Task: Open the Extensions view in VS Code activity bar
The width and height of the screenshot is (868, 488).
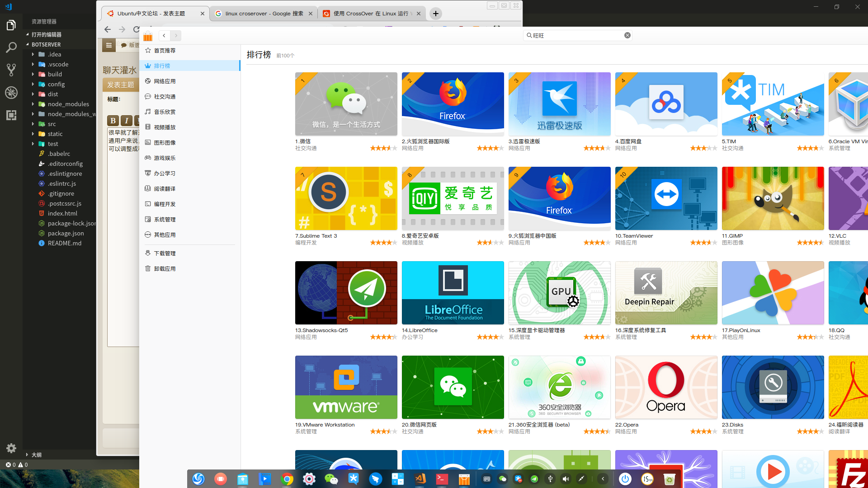Action: click(x=11, y=115)
